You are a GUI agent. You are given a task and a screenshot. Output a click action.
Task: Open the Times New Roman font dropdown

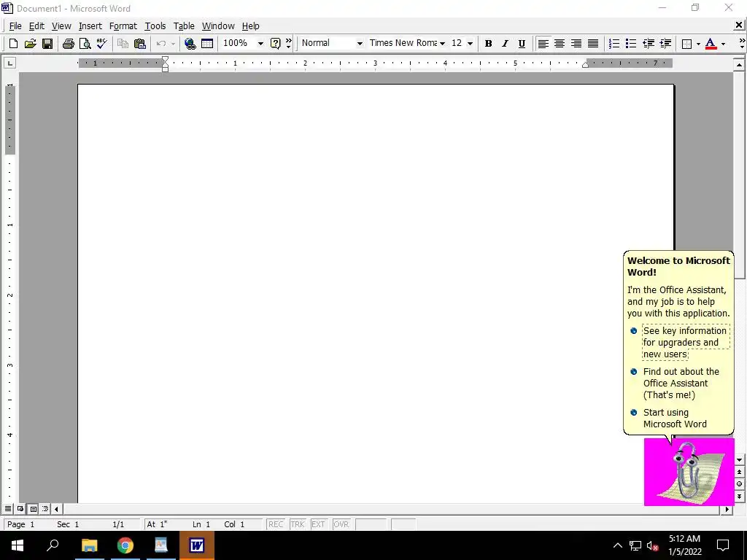[443, 44]
